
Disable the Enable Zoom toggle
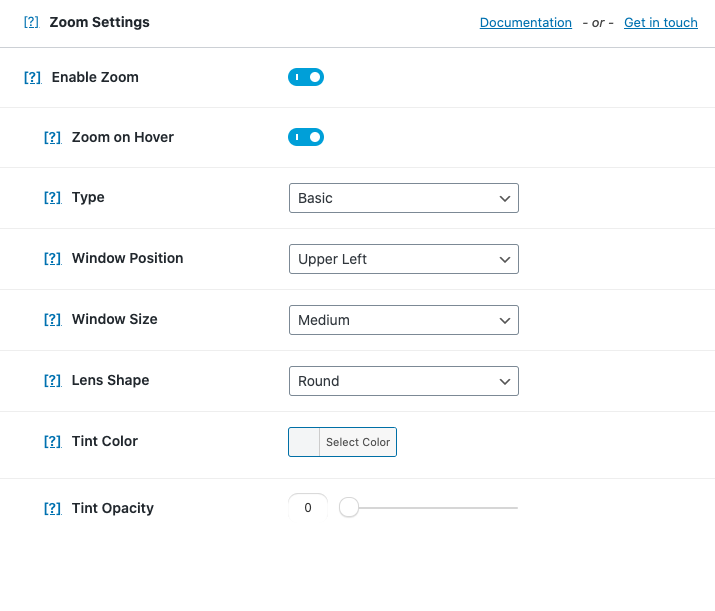306,77
